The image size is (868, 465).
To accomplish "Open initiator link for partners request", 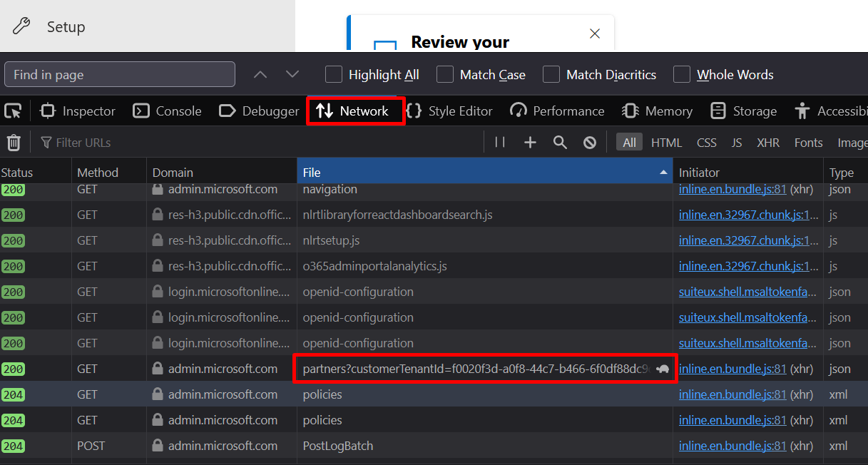I will tap(732, 369).
